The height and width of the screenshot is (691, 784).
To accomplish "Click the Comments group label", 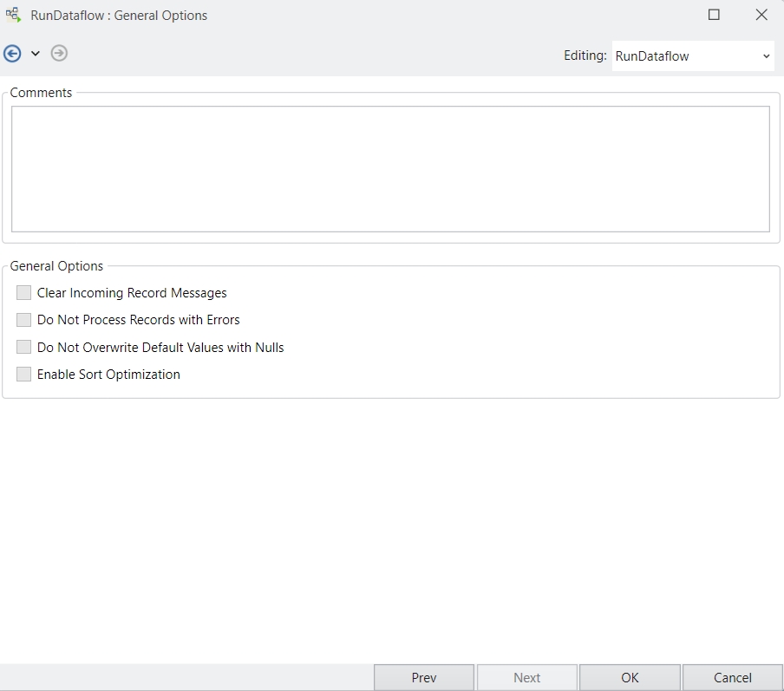I will (x=41, y=93).
